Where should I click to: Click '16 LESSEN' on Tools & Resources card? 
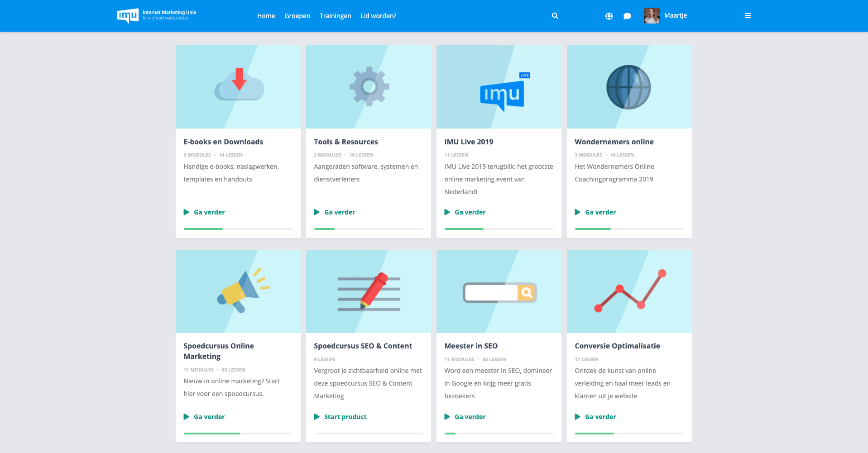[x=361, y=155]
